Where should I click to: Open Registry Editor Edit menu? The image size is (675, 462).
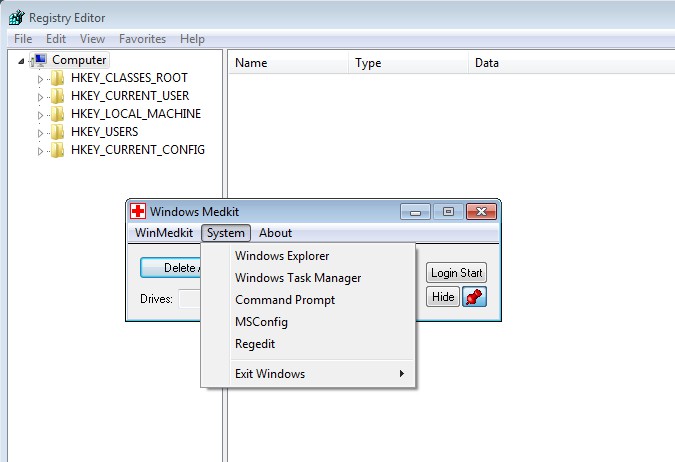click(56, 39)
